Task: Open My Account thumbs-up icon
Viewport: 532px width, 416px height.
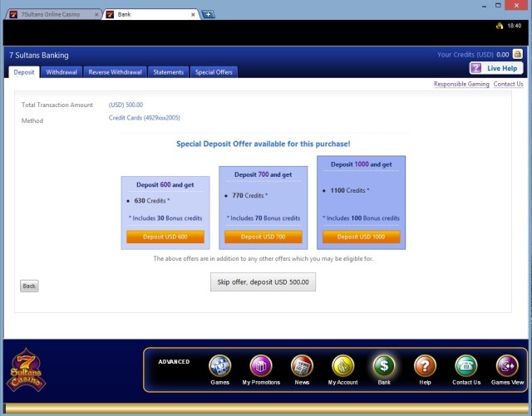Action: pos(343,366)
